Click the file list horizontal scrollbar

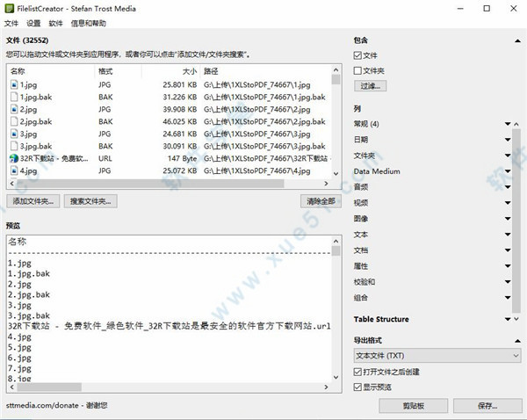click(167, 185)
